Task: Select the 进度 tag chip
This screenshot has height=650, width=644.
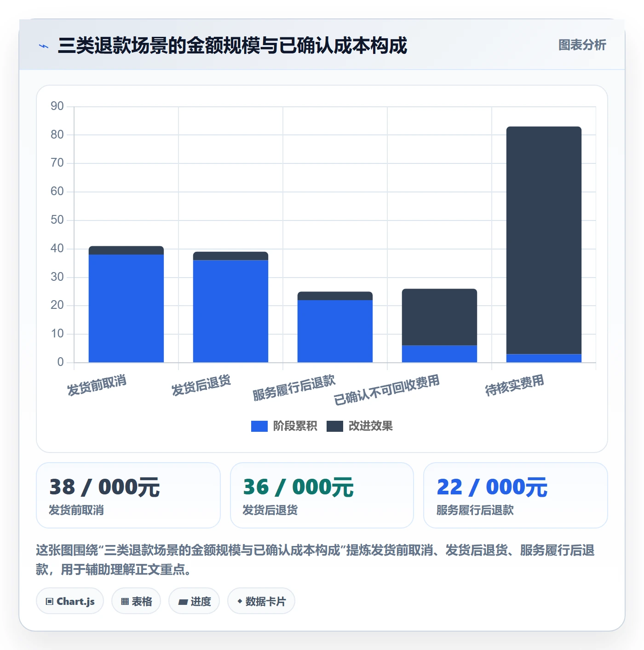Action: (x=194, y=601)
